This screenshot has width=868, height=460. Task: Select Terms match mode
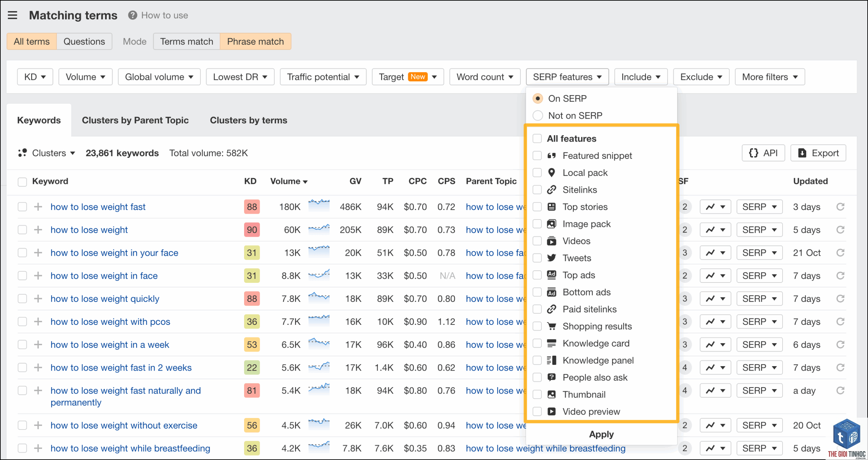pyautogui.click(x=187, y=41)
